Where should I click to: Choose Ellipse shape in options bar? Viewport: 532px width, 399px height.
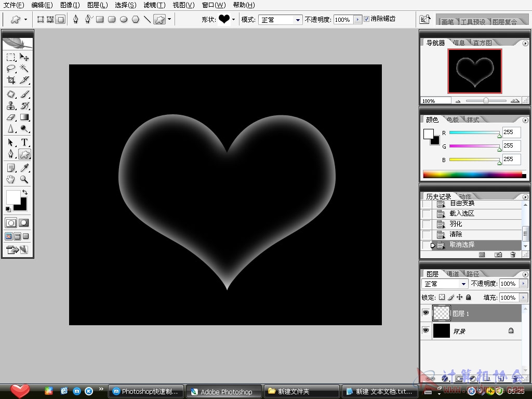(x=124, y=19)
